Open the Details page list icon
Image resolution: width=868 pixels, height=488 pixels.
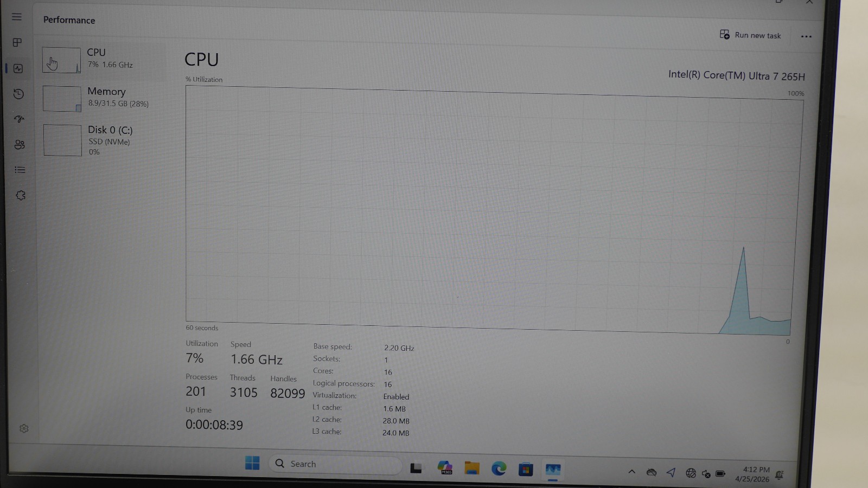pos(20,170)
